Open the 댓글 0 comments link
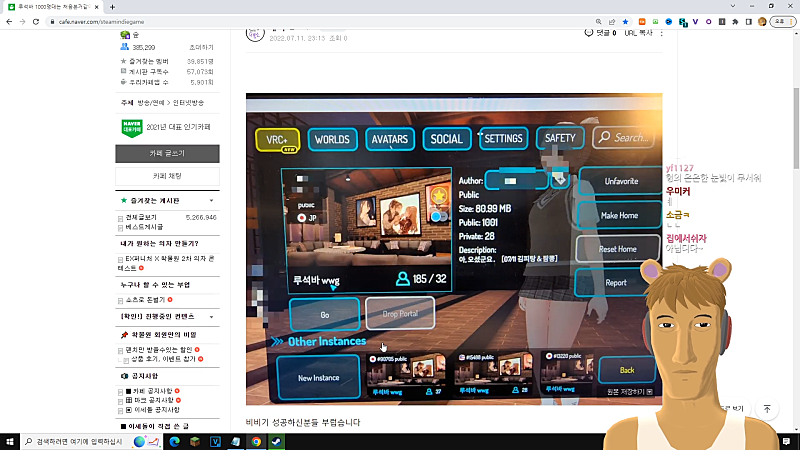800x450 pixels. click(x=601, y=33)
